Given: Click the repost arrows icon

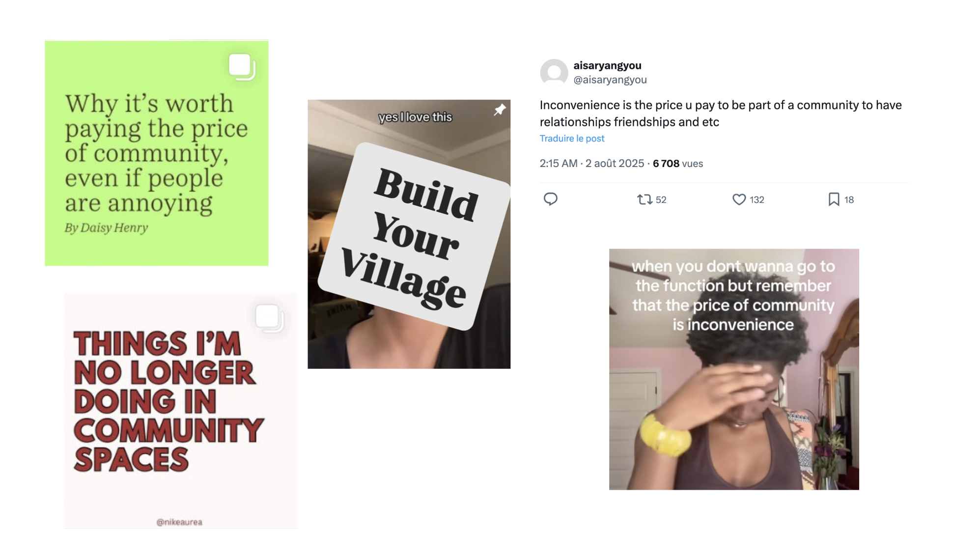Looking at the screenshot, I should 644,199.
